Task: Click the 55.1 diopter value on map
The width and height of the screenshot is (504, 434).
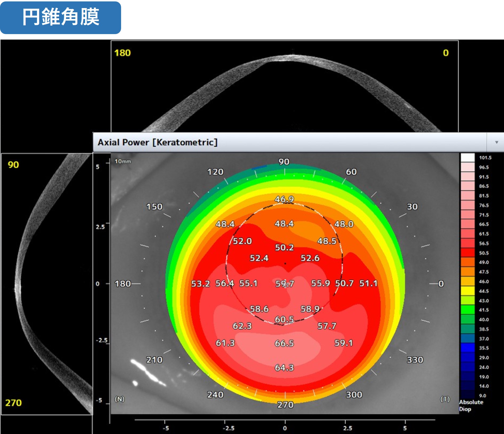Action: pyautogui.click(x=248, y=283)
